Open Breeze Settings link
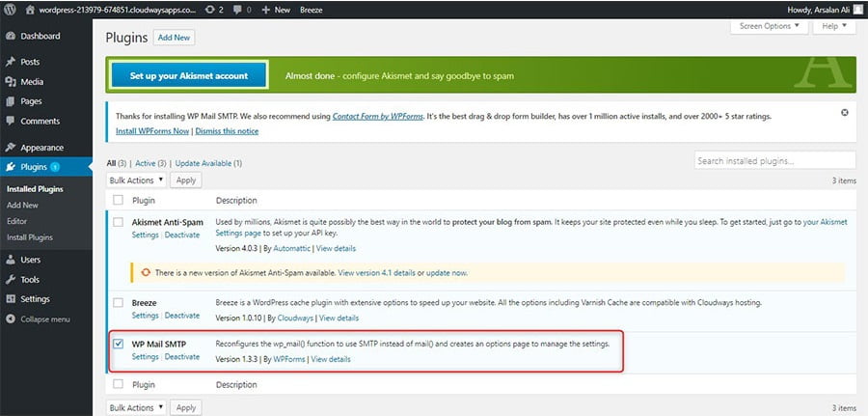The image size is (868, 416). [145, 316]
